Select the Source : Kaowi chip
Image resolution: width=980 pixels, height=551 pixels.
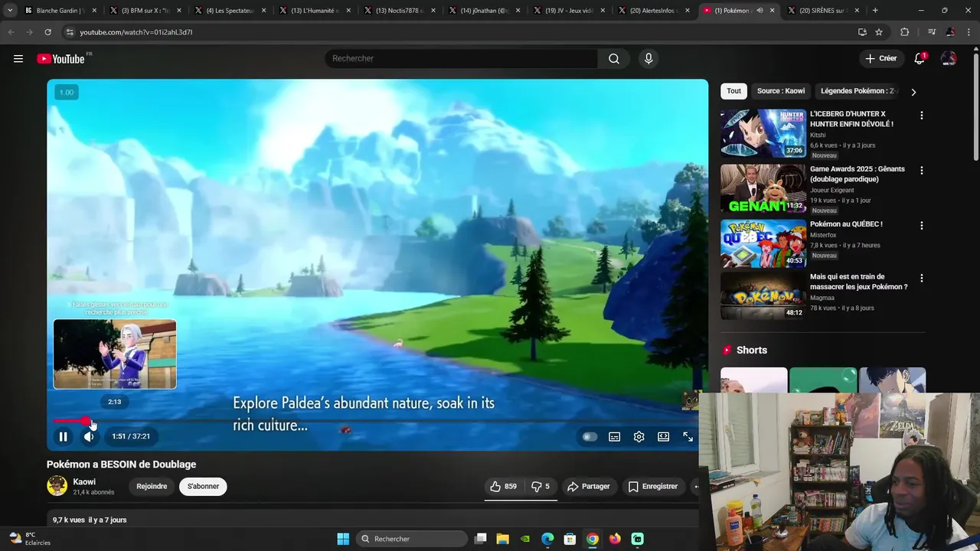pyautogui.click(x=781, y=91)
